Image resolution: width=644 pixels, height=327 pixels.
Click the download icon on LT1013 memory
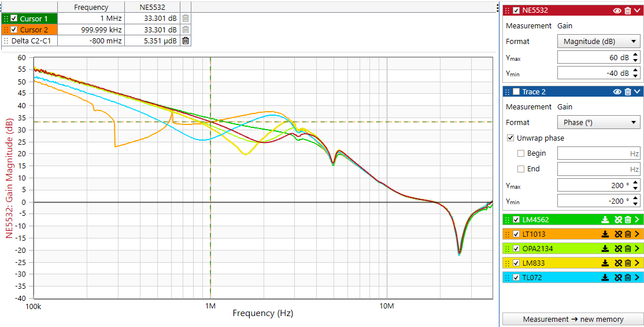[605, 234]
